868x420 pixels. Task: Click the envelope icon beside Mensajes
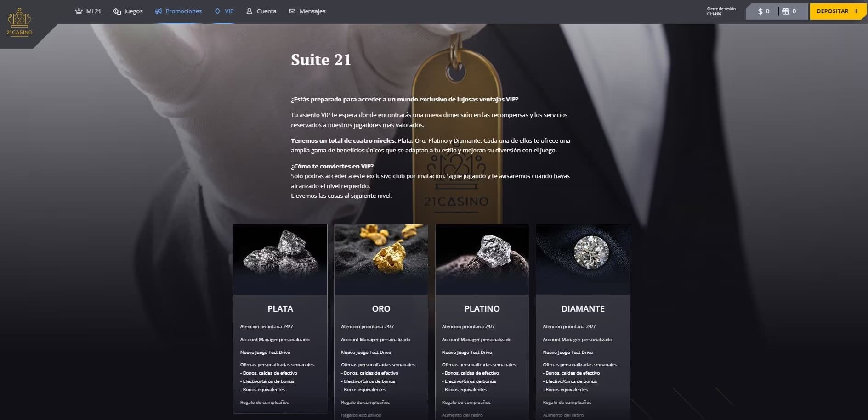coord(292,11)
